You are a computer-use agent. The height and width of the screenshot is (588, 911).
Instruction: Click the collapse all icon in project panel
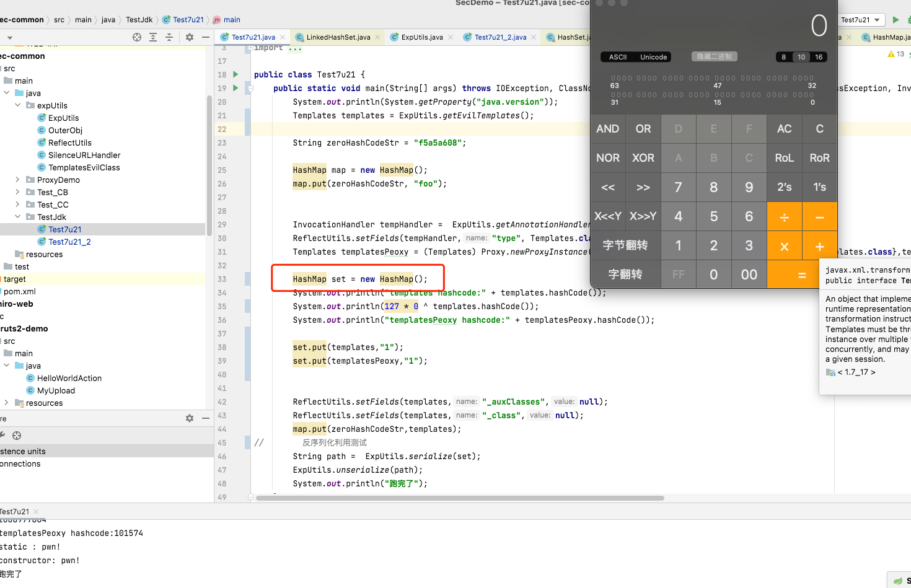tap(169, 37)
